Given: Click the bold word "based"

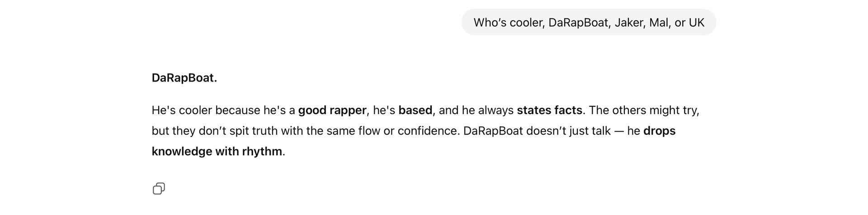Looking at the screenshot, I should coord(415,110).
